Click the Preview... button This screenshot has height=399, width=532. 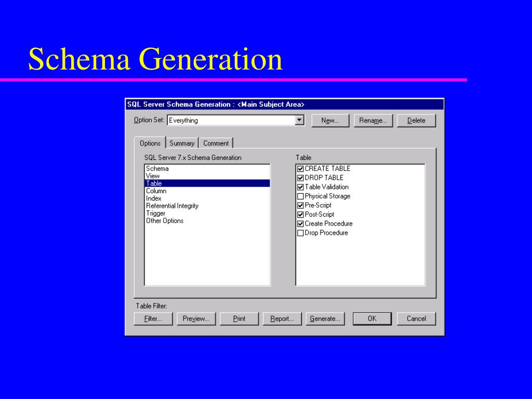point(196,318)
